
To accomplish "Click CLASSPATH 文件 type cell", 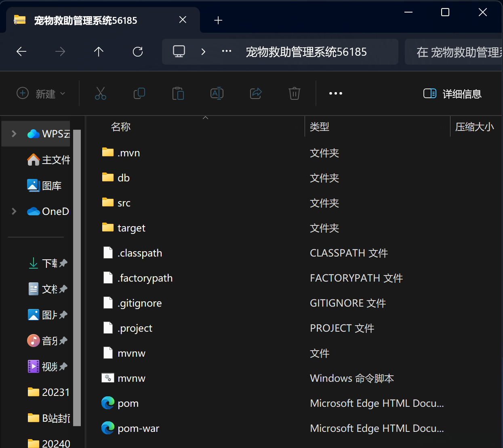I will pos(349,253).
